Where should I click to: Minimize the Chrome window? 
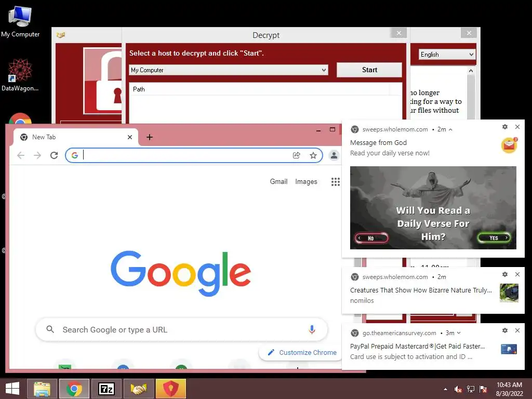[318, 130]
